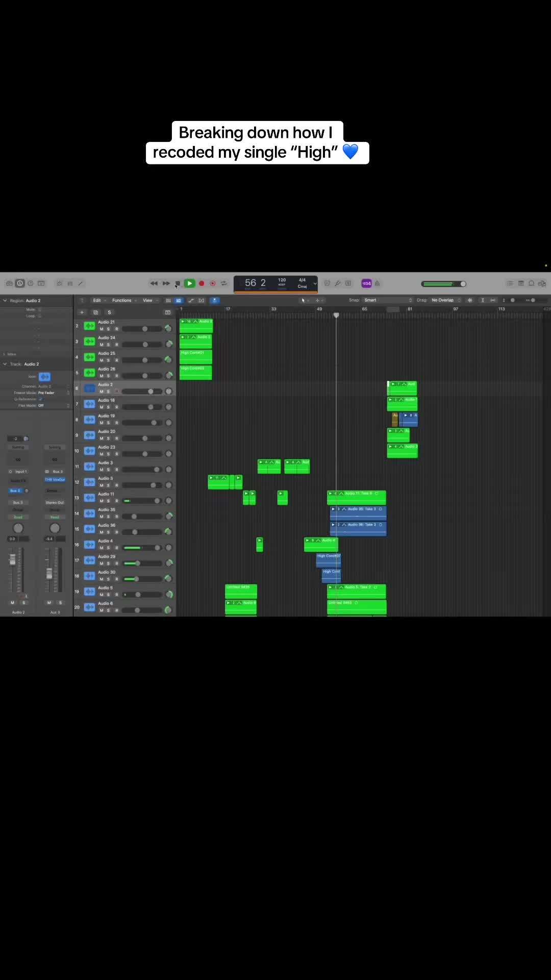Click the THR VoxDur plugin slot
This screenshot has width=551, height=980.
pos(55,480)
